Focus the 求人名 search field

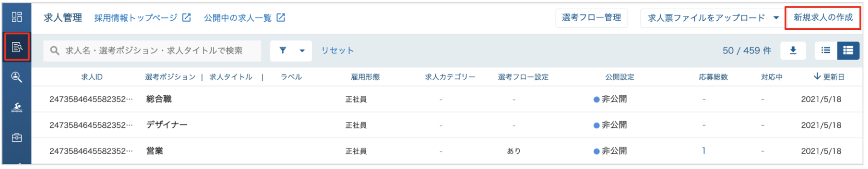152,51
